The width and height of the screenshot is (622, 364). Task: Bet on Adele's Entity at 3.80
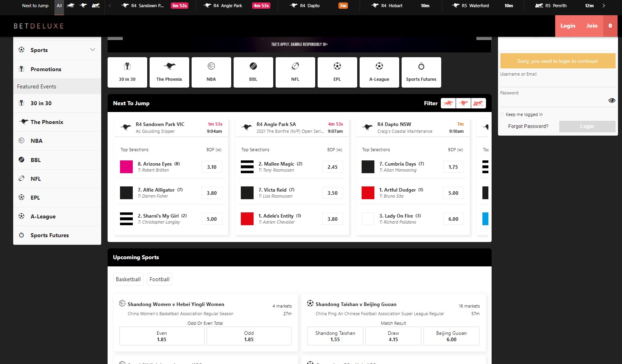[332, 219]
